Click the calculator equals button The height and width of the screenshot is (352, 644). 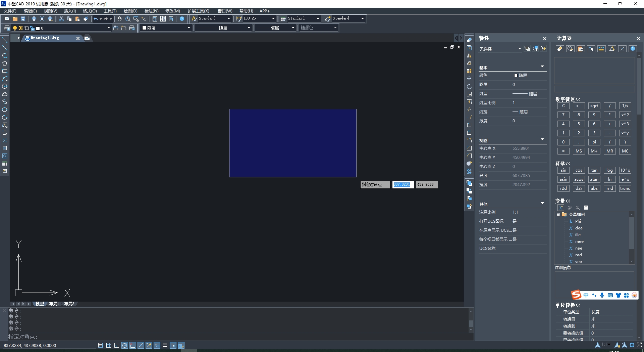click(563, 151)
